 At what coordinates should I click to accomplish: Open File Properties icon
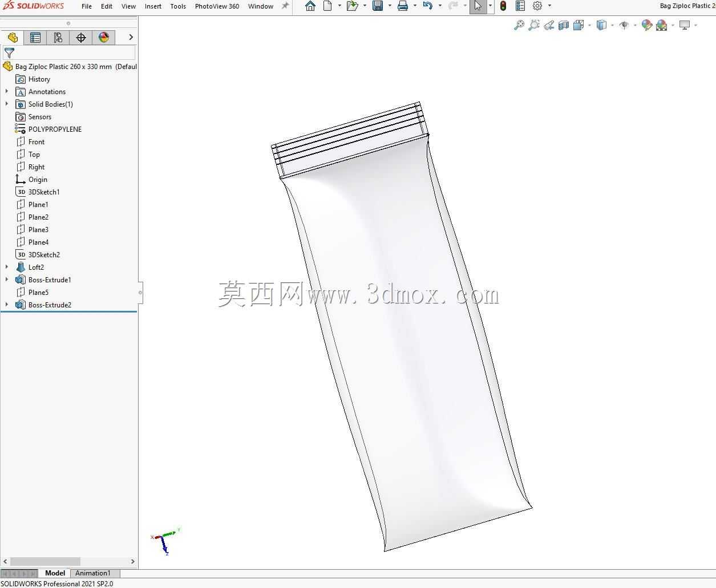pos(520,6)
